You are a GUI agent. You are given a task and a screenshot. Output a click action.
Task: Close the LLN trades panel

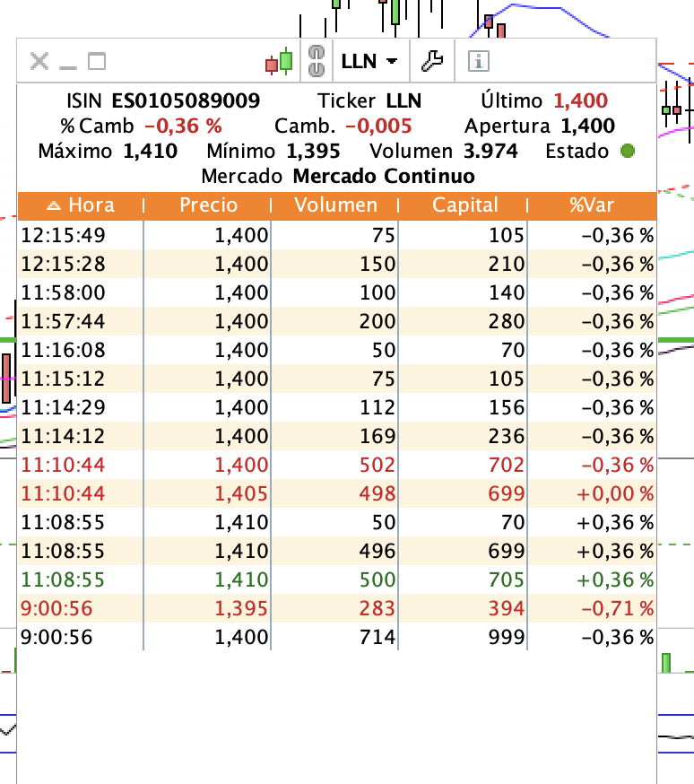click(39, 62)
